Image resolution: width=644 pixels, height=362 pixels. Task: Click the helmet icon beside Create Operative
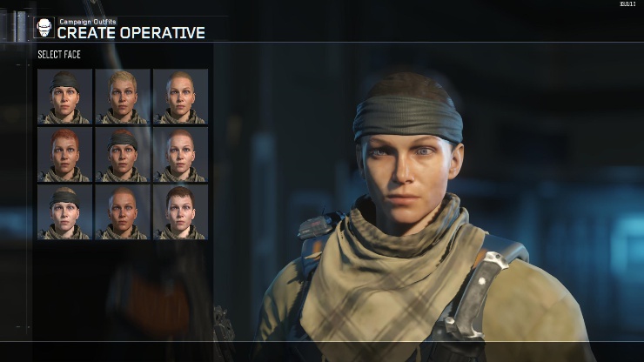(44, 29)
